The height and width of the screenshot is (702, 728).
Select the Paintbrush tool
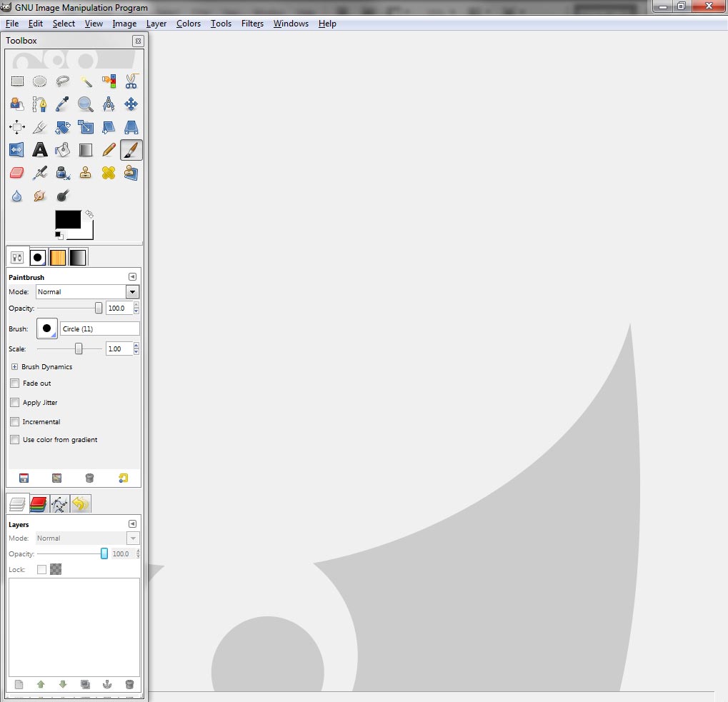click(131, 150)
